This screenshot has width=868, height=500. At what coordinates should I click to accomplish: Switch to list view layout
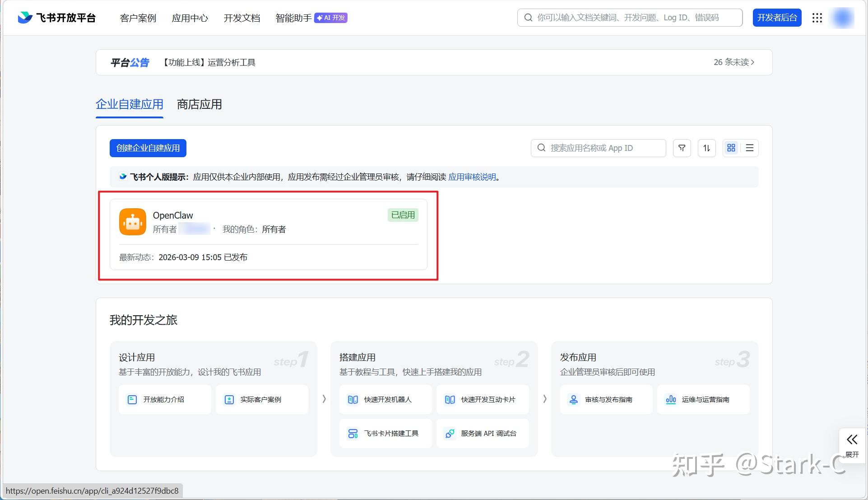coord(749,148)
